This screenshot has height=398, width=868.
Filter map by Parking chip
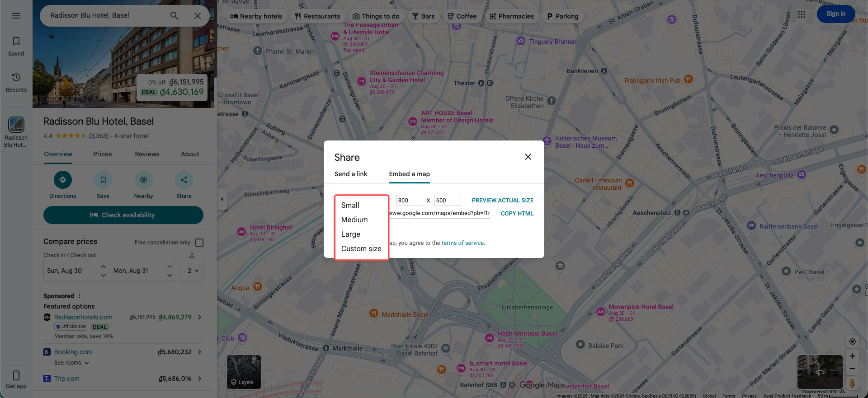click(x=563, y=16)
